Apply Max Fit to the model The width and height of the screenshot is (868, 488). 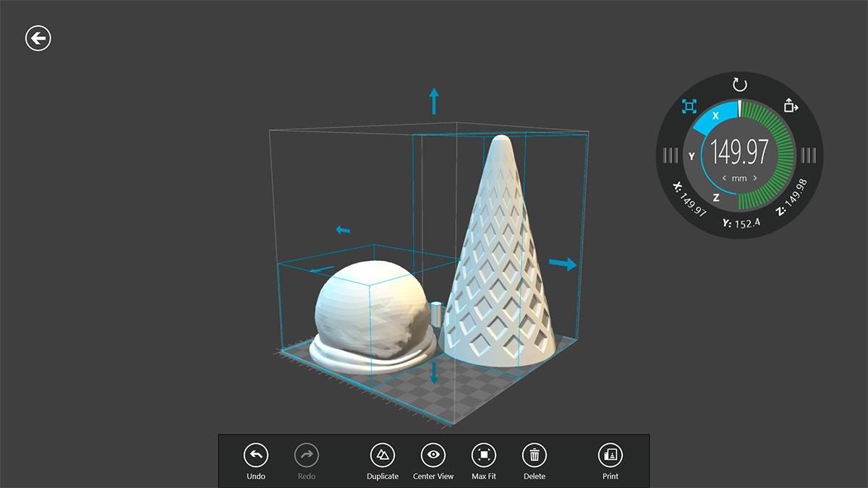click(x=483, y=461)
